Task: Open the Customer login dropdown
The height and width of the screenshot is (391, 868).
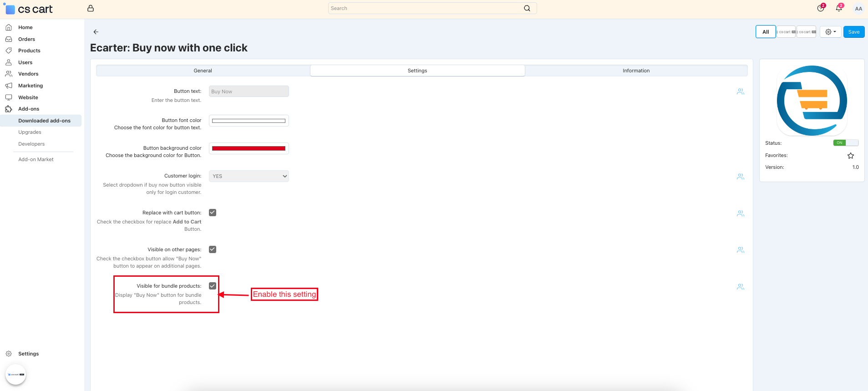Action: click(x=249, y=176)
